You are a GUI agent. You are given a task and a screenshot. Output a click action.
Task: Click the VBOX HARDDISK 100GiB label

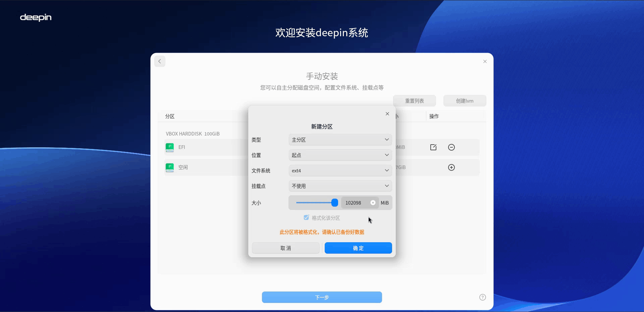[x=193, y=134]
